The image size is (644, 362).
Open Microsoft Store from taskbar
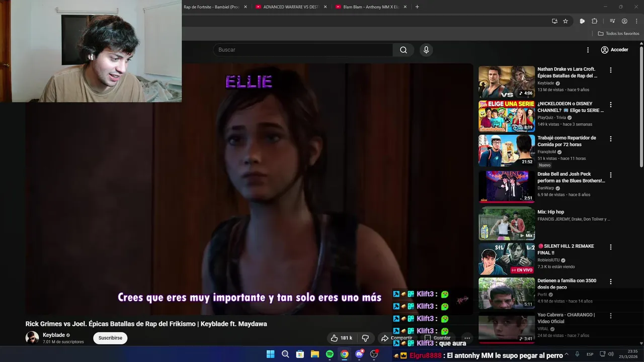pos(300,354)
